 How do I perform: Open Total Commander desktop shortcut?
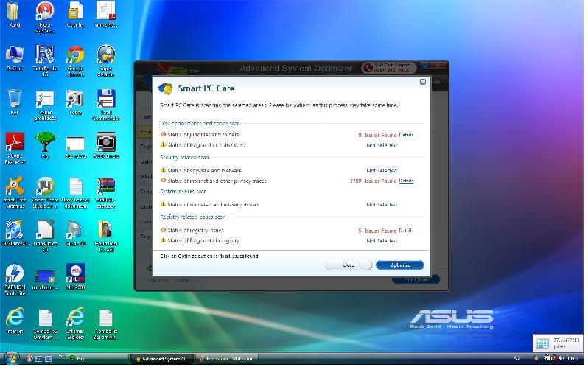pyautogui.click(x=106, y=105)
